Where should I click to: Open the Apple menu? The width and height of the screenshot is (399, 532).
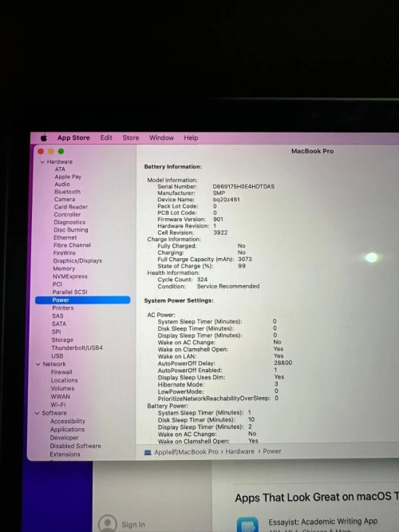pos(44,137)
